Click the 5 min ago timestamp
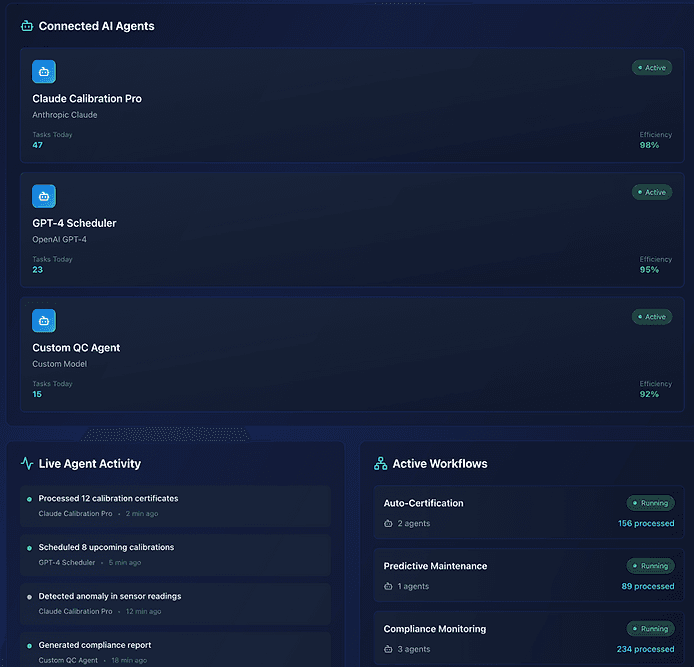The height and width of the screenshot is (667, 694). point(125,563)
